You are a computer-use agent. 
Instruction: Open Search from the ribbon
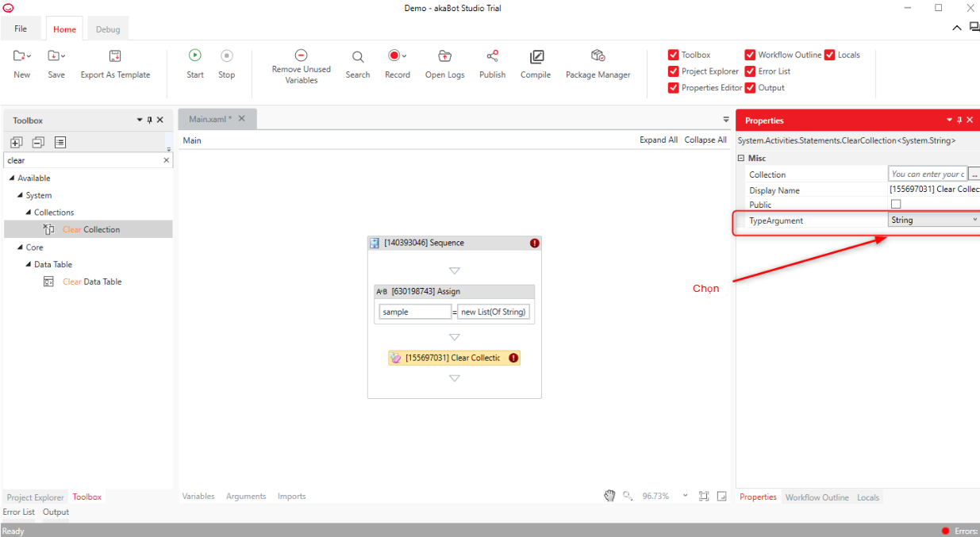[x=358, y=56]
